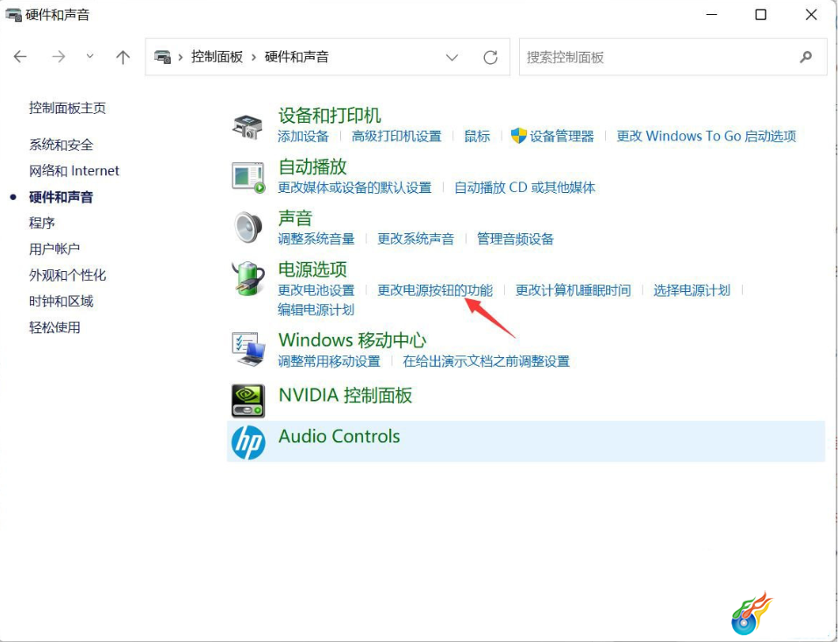Click 控制面板 in the address breadcrumb
Screen dimensions: 840x642
click(217, 57)
